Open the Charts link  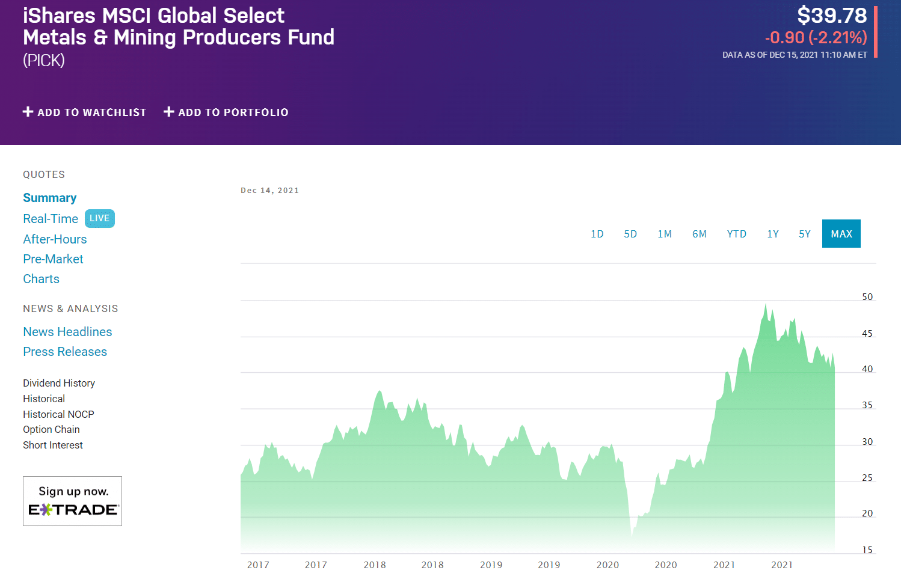click(41, 279)
